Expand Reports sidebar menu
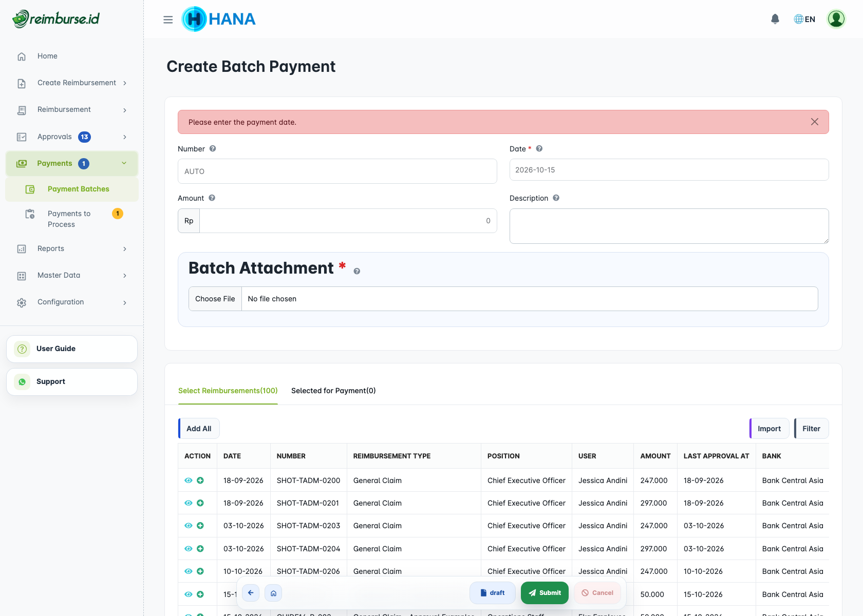 72,248
